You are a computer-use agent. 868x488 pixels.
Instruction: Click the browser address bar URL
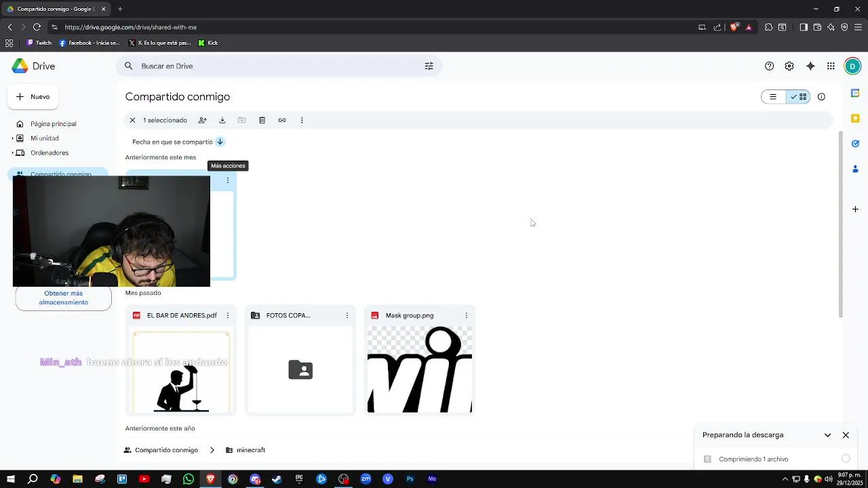[x=131, y=27]
